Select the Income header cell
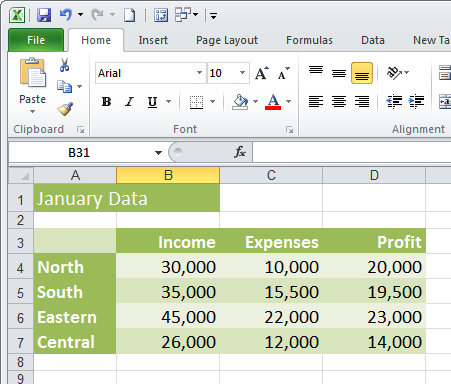Viewport: 451px width, 384px height. tap(168, 241)
